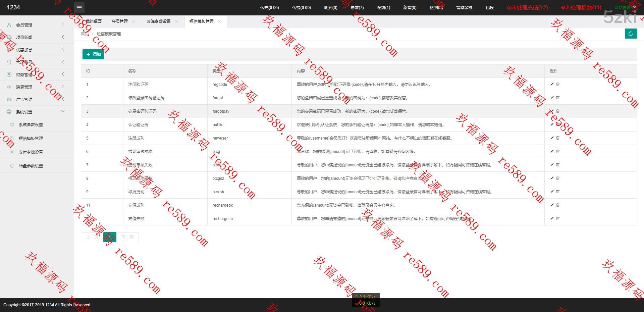Switch to the 会员管理 tab
The height and width of the screenshot is (312, 644).
point(120,21)
